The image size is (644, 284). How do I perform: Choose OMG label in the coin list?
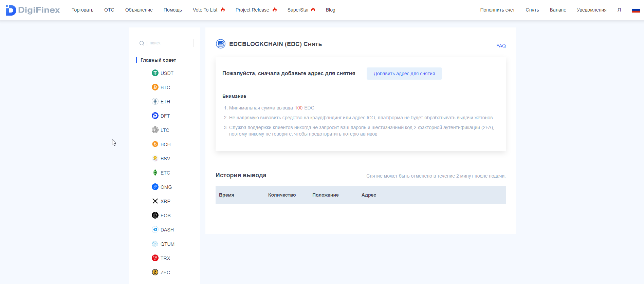coord(166,187)
